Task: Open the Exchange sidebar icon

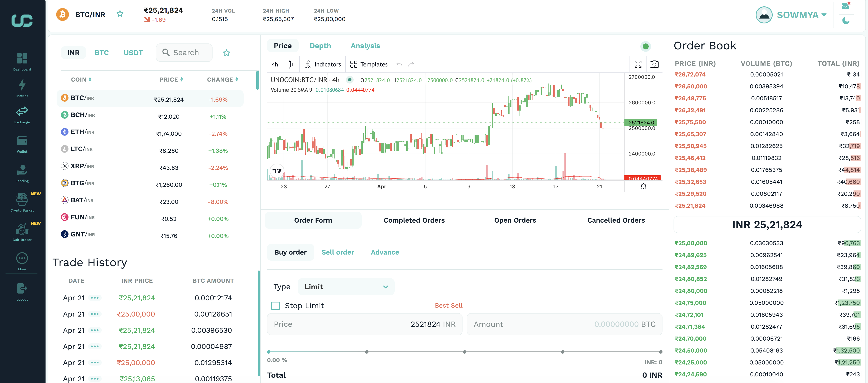Action: pyautogui.click(x=22, y=115)
